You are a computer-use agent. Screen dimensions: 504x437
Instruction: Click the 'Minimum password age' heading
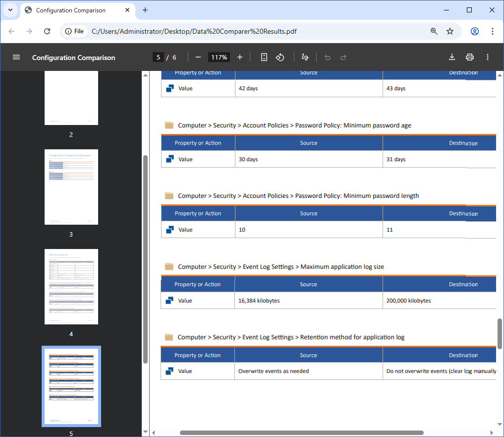294,125
